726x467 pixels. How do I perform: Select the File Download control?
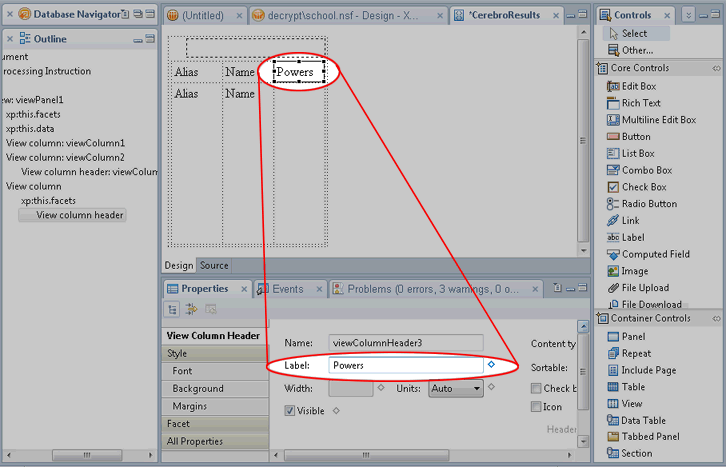[645, 304]
